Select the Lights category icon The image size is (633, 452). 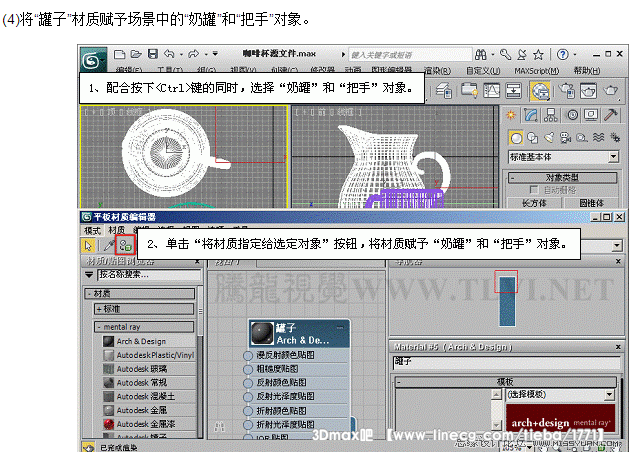click(x=549, y=138)
